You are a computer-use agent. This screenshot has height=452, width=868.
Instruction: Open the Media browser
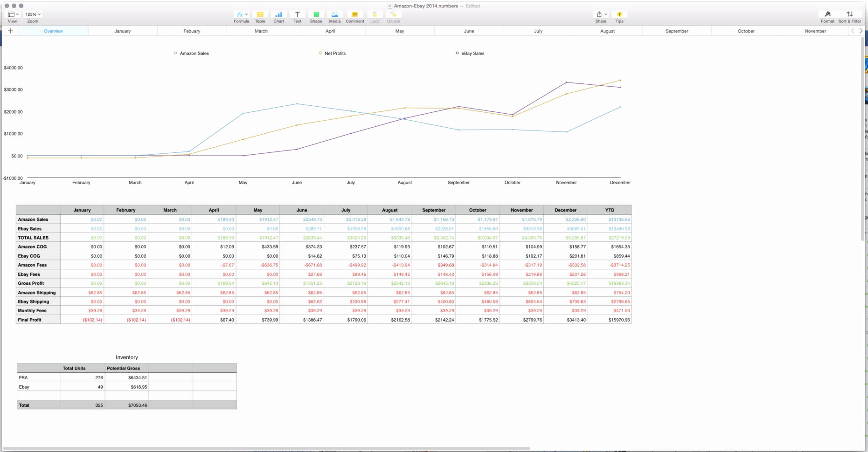335,14
